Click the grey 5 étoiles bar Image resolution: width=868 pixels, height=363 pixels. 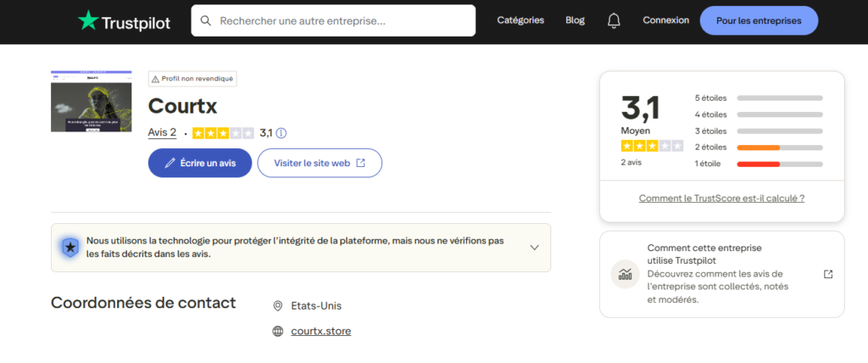coord(780,98)
